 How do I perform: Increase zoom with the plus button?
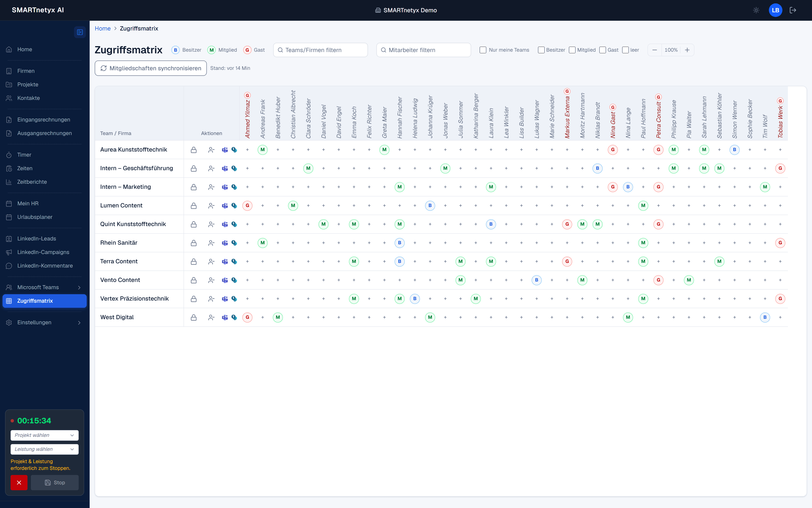tap(687, 50)
